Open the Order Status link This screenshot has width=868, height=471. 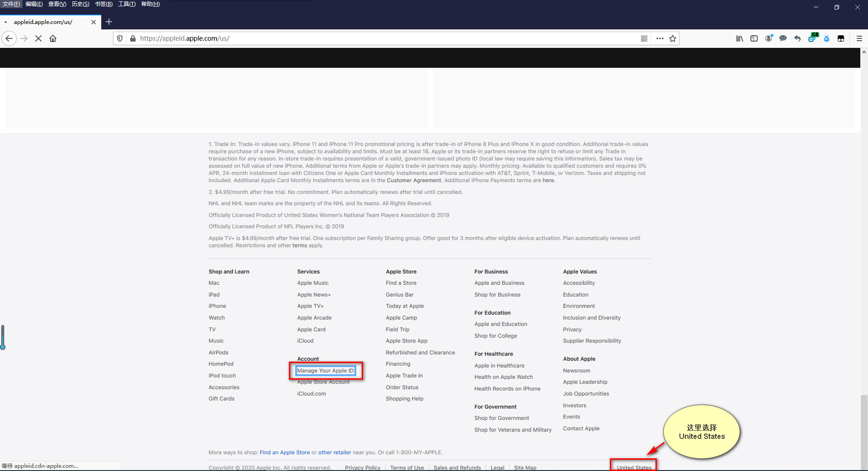402,387
